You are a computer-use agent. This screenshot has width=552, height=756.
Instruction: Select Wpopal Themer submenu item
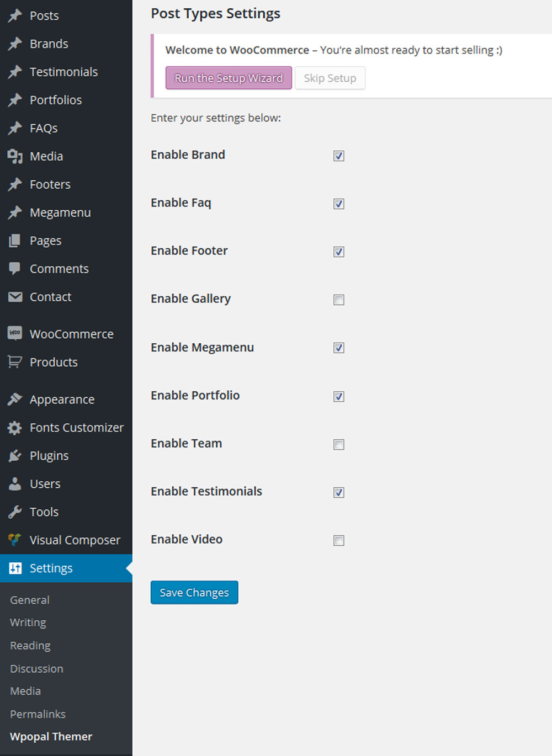pyautogui.click(x=51, y=737)
